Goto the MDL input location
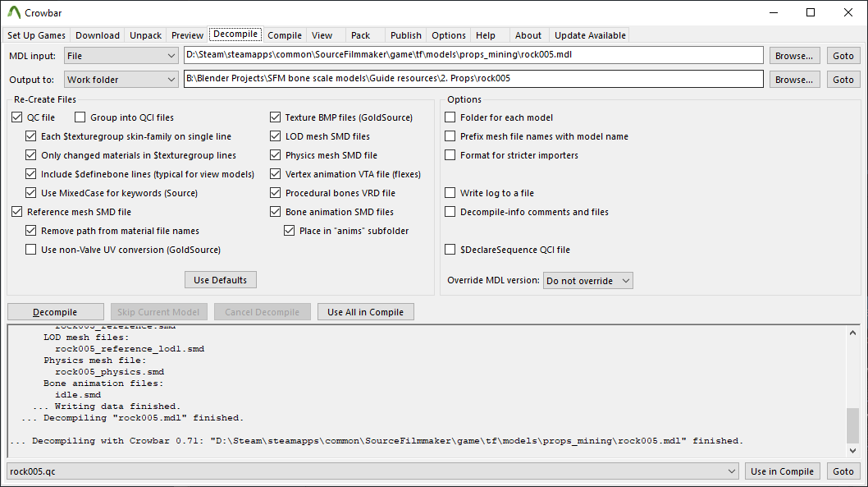 pos(843,55)
